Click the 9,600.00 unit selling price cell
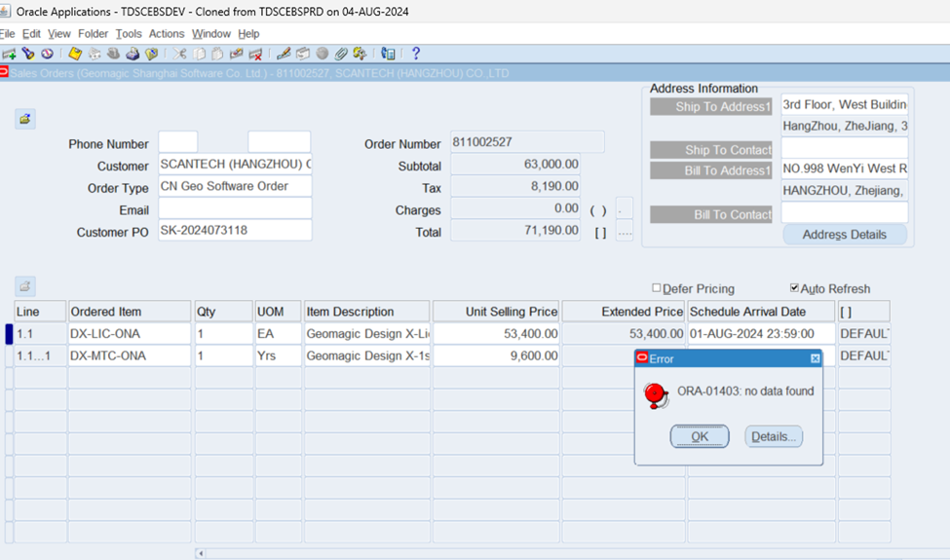Screen dimensions: 950x560 point(496,356)
